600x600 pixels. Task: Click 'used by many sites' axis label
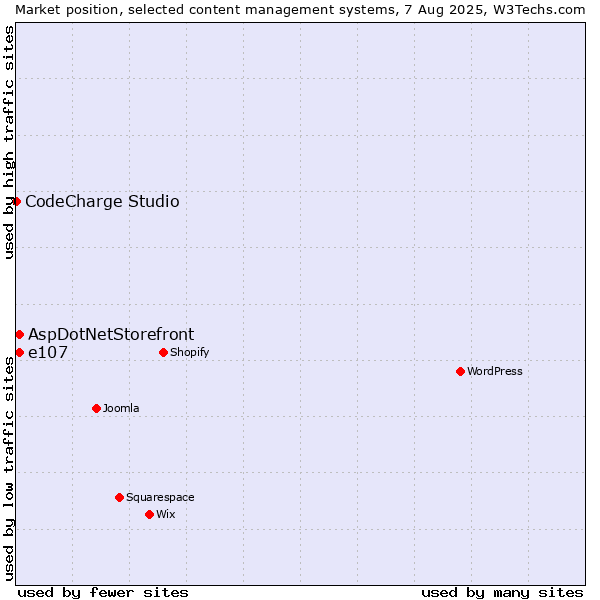[x=502, y=593]
